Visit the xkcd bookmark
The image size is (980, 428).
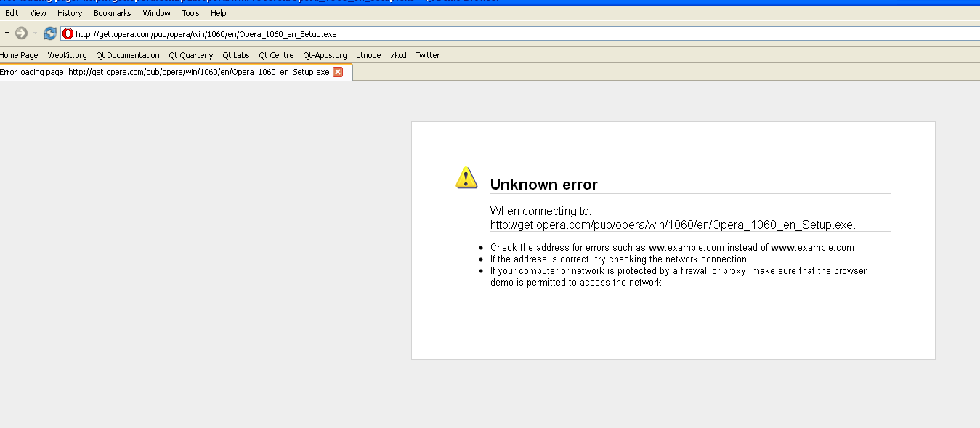[x=398, y=55]
